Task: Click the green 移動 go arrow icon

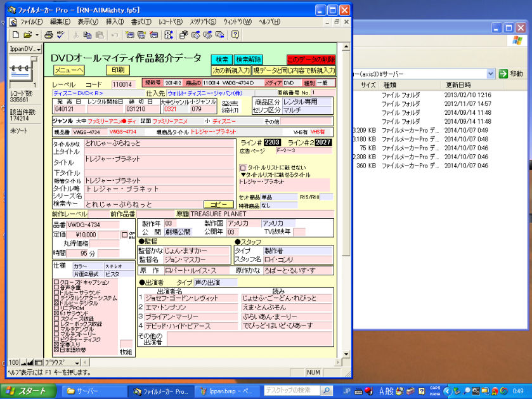Action: pyautogui.click(x=503, y=74)
